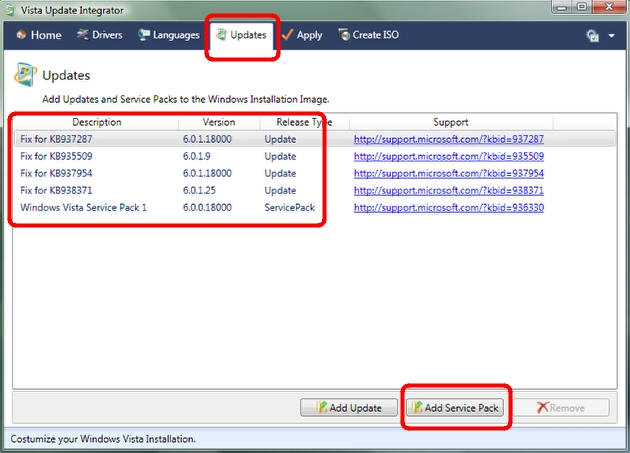Click the Vista Update Integrator title icon
Image resolution: width=630 pixels, height=453 pixels.
pos(10,10)
